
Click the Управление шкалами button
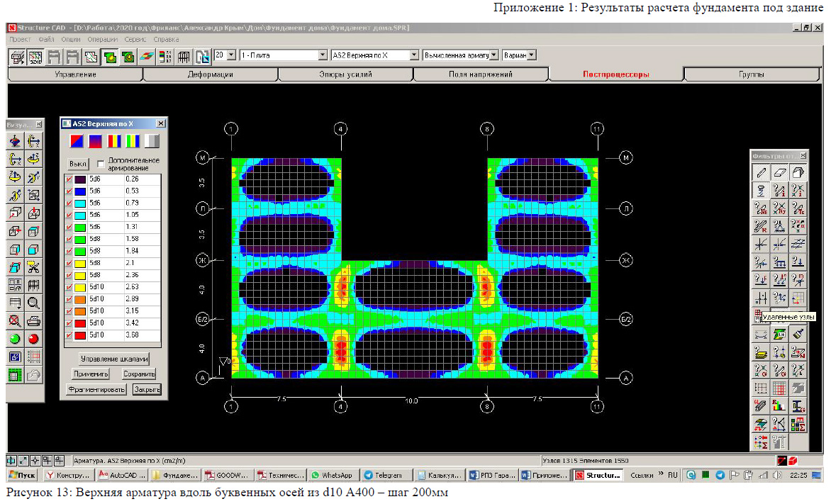(x=114, y=359)
